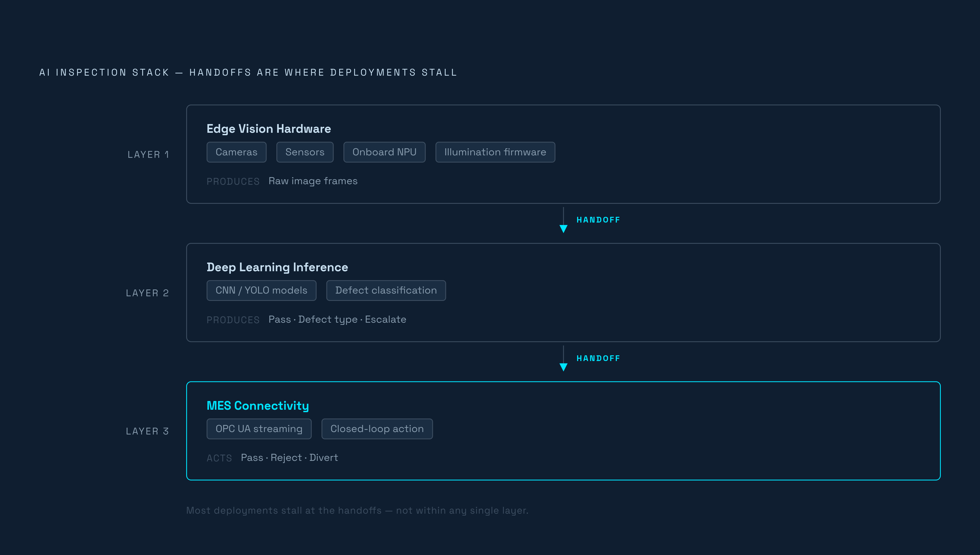Viewport: 980px width, 555px height.
Task: Click the MES Connectivity heading
Action: click(x=258, y=406)
